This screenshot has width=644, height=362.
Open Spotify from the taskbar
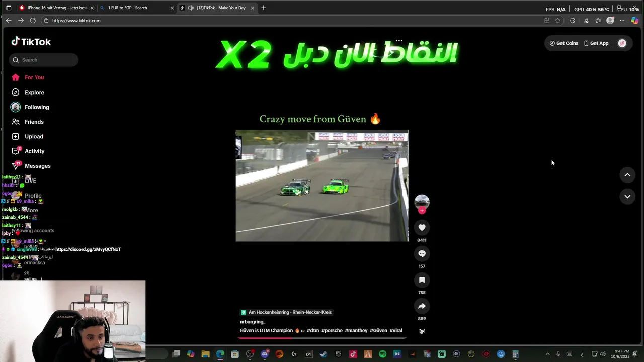pyautogui.click(x=382, y=354)
